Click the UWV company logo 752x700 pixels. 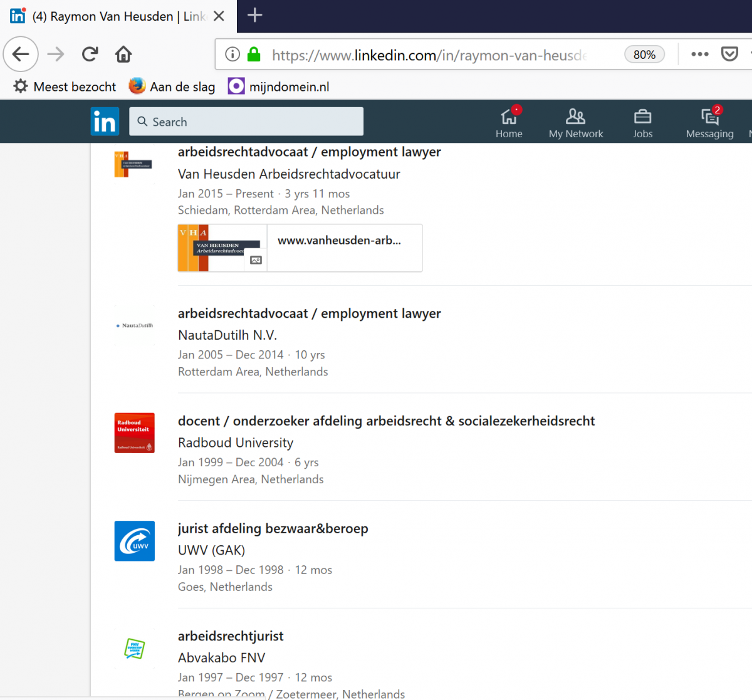pyautogui.click(x=134, y=541)
